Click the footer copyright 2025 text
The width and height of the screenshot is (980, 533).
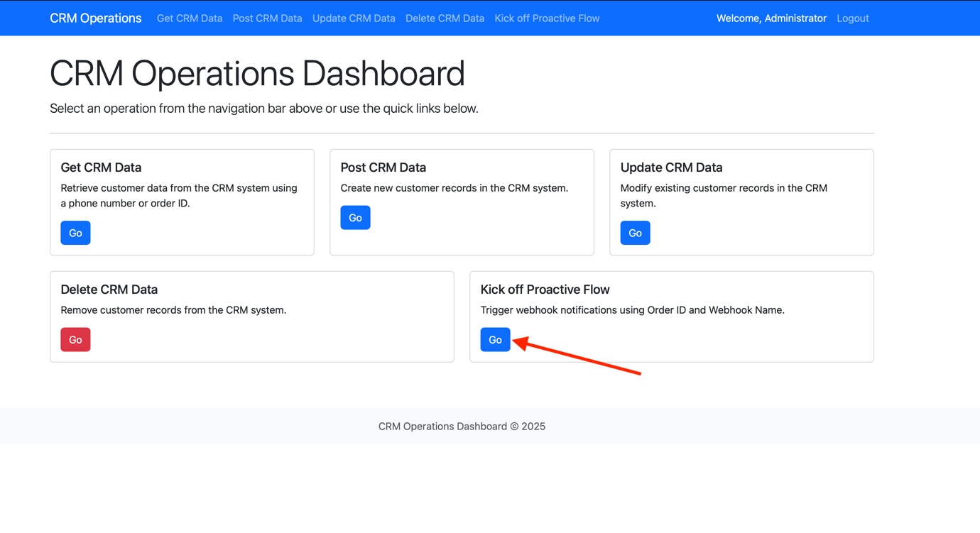coord(462,427)
